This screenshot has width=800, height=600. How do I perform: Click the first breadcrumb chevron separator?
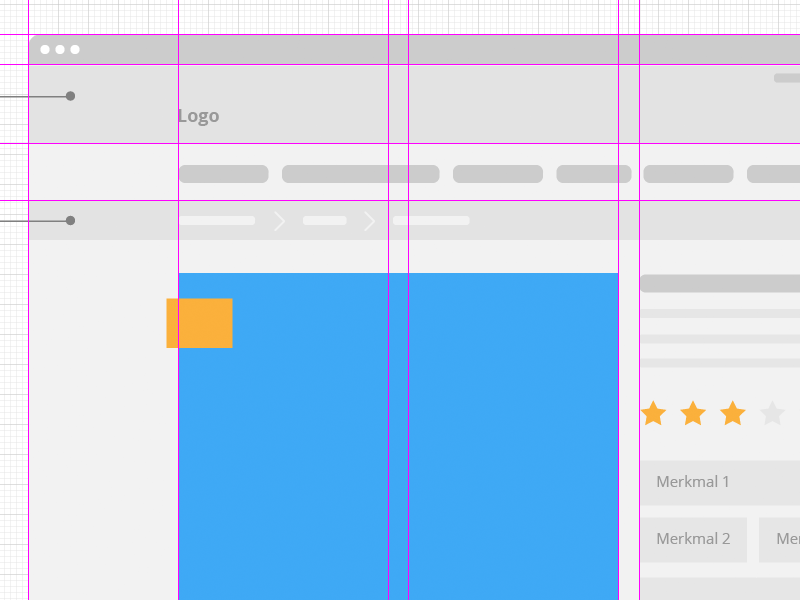click(279, 221)
